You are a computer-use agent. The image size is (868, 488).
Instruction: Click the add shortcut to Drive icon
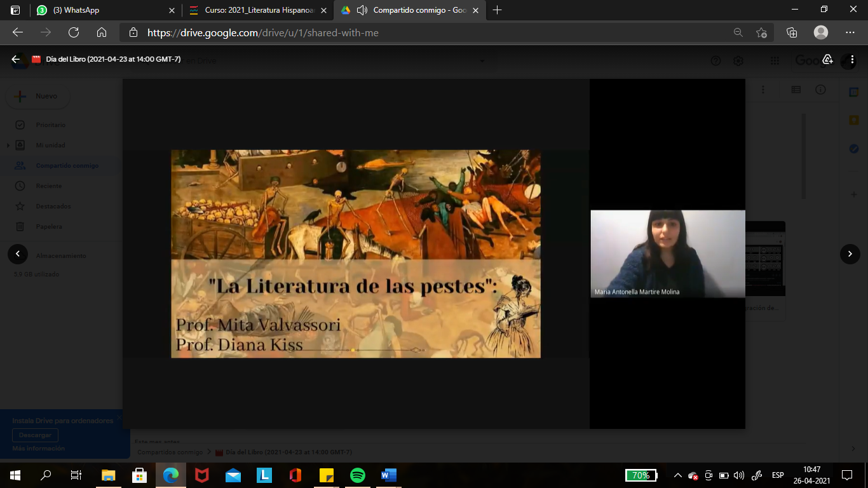click(x=827, y=60)
